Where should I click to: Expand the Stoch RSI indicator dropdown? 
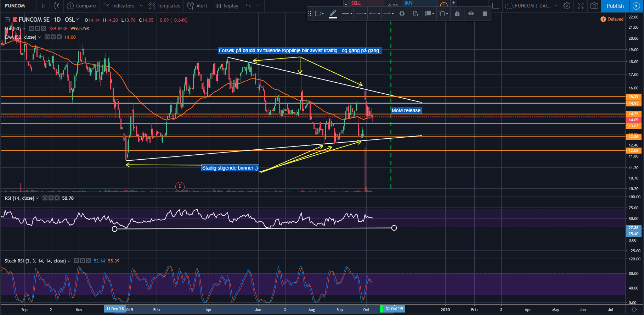pos(69,261)
